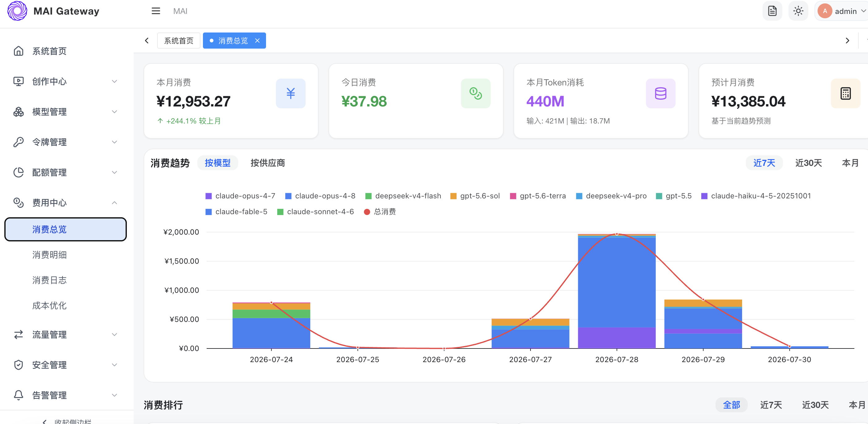868x424 pixels.
Task: Set trend range to 近30天
Action: [808, 163]
